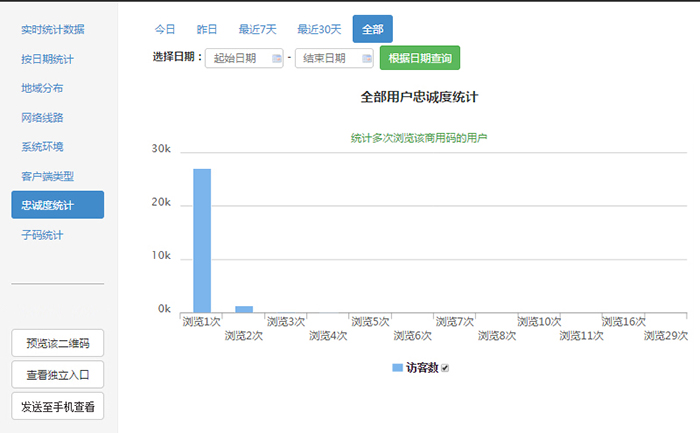Click the tall 浏览1次 bar in chart
Viewport: 700px width, 433px height.
point(202,240)
